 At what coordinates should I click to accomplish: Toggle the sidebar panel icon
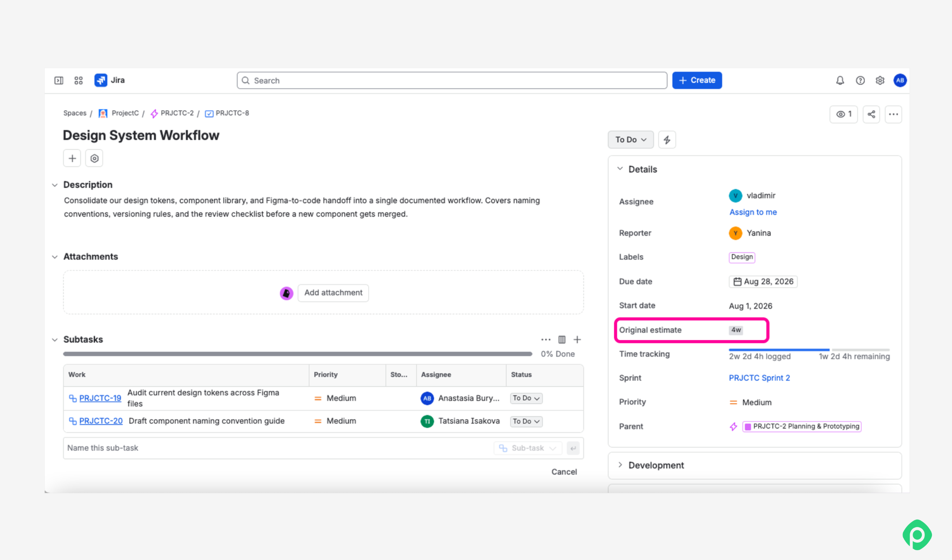59,80
